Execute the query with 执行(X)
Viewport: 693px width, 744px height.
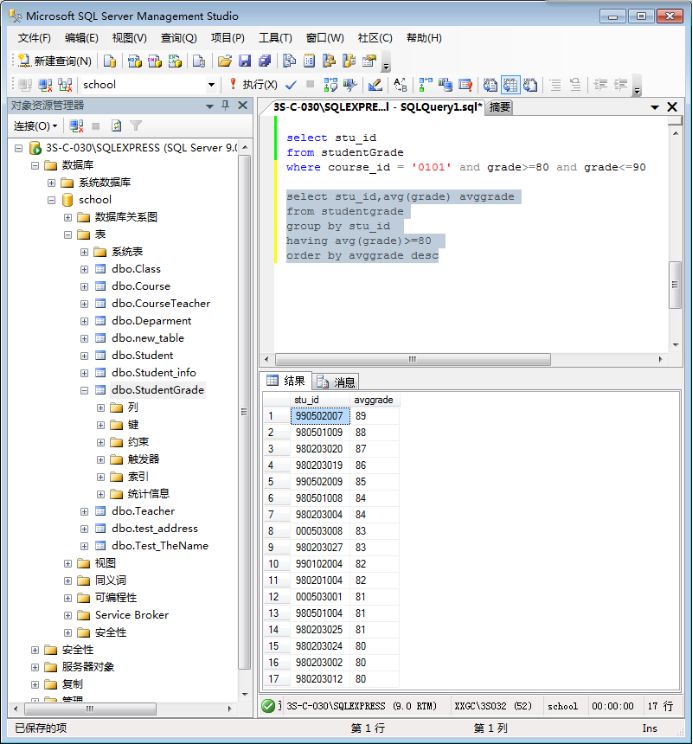253,85
